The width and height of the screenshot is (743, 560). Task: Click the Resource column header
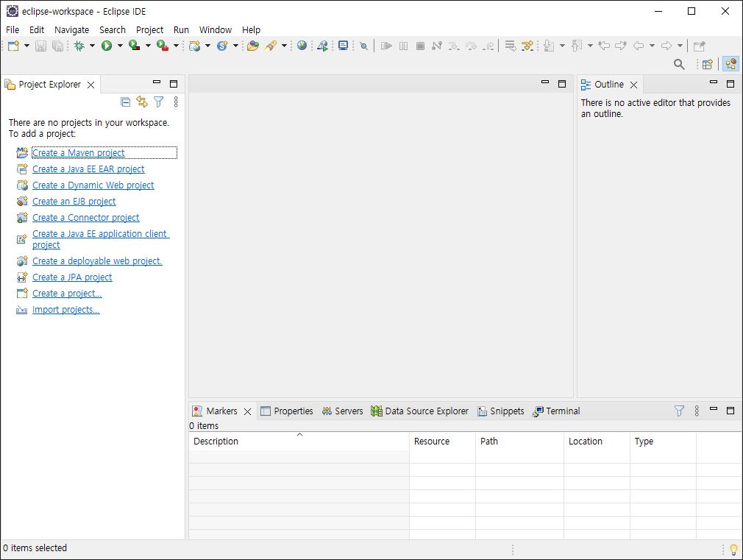pyautogui.click(x=442, y=441)
